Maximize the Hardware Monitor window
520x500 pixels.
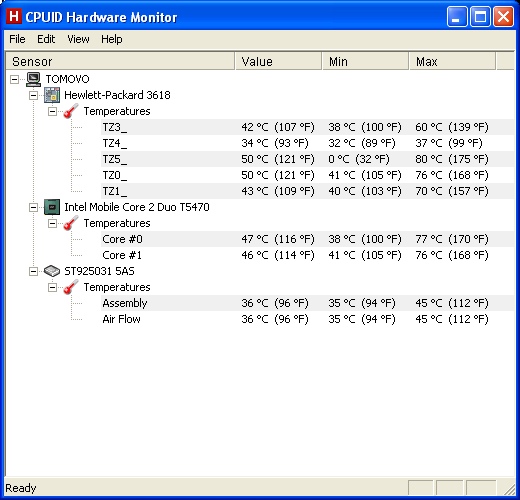(480, 17)
